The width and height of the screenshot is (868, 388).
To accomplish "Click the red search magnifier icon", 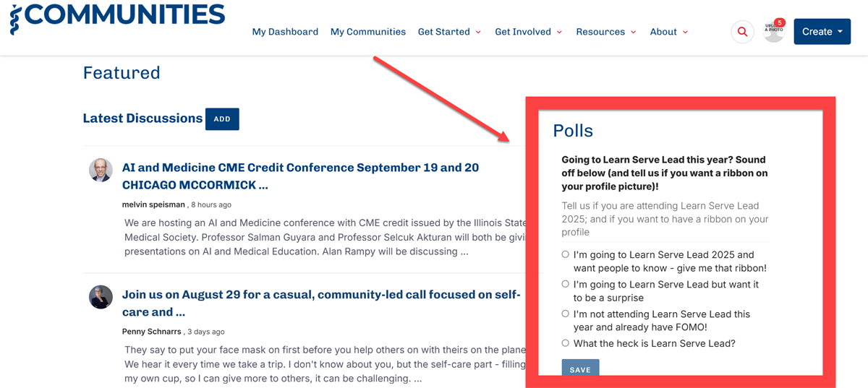I will pos(742,32).
